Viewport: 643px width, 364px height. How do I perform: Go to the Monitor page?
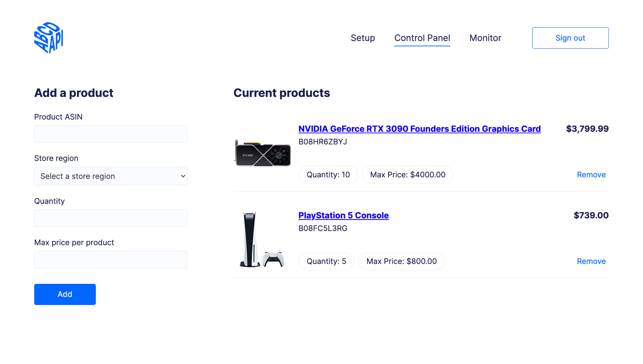tap(485, 38)
